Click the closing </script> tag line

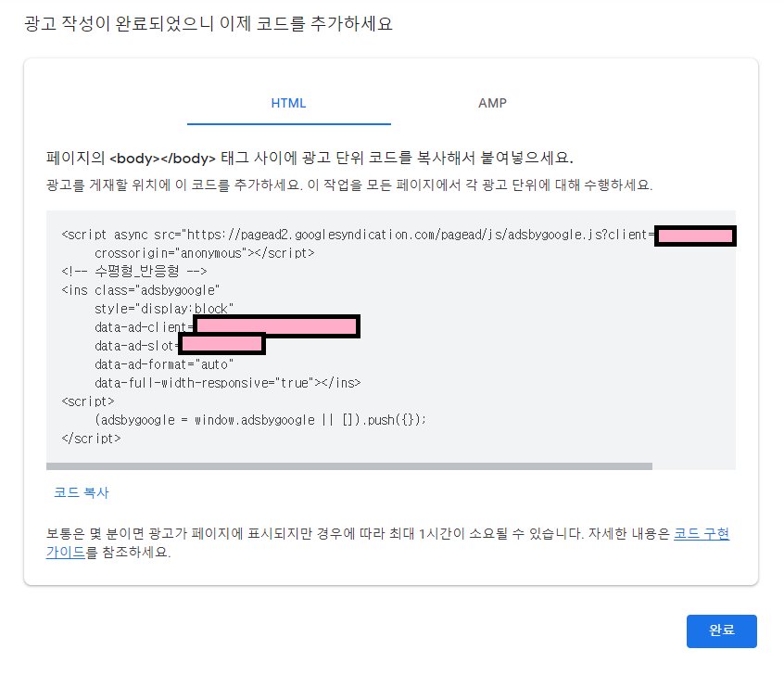[x=91, y=439]
